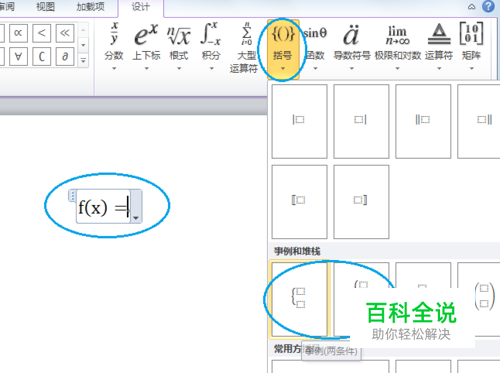Insert the complement ∁ symbol
The width and height of the screenshot is (500, 373).
(x=41, y=56)
